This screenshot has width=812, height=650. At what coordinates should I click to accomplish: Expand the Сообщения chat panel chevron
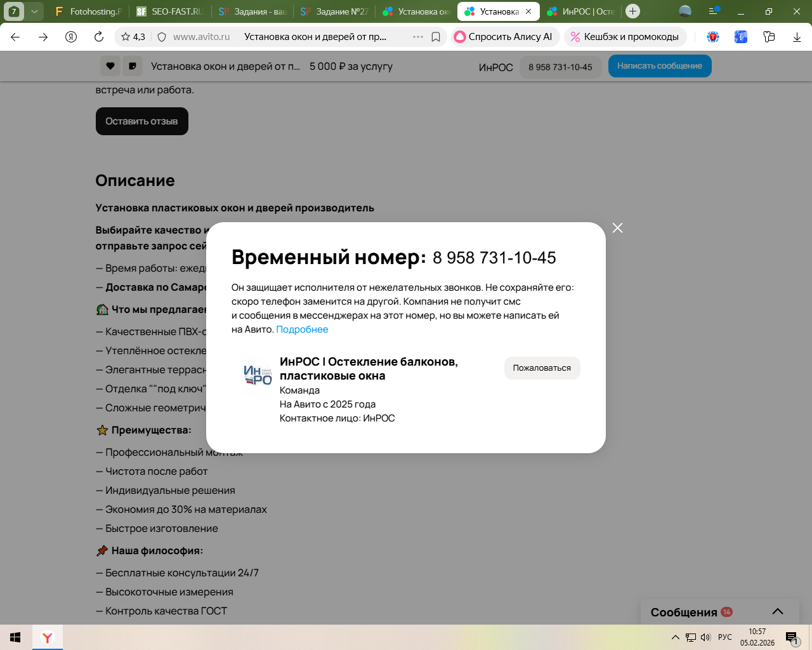(778, 612)
